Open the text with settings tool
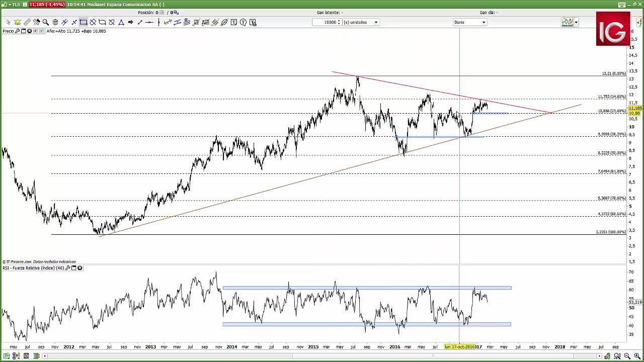This screenshot has width=644, height=362. (253, 22)
